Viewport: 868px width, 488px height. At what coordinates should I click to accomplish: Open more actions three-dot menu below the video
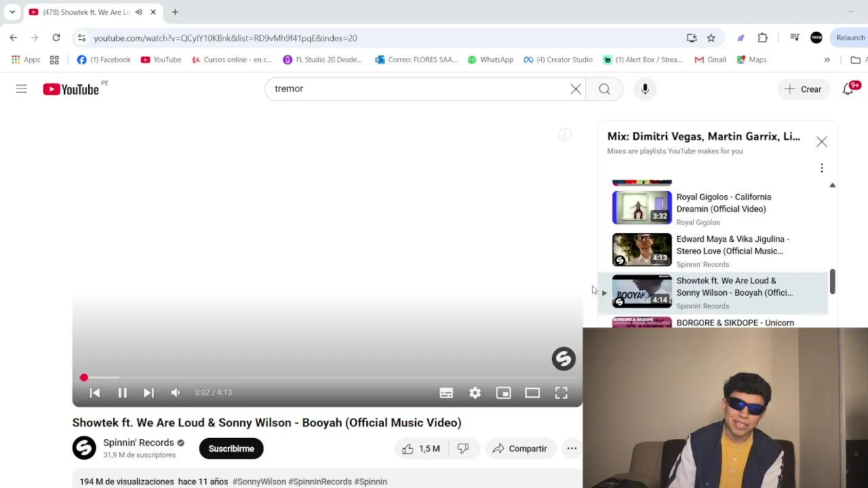click(572, 449)
